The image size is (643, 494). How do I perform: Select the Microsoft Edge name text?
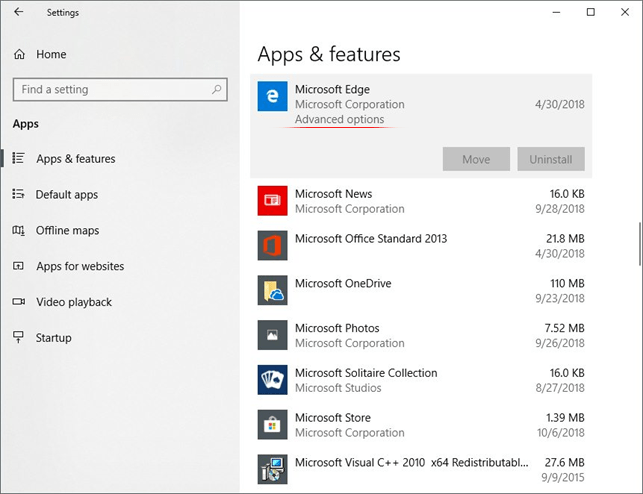coord(332,89)
